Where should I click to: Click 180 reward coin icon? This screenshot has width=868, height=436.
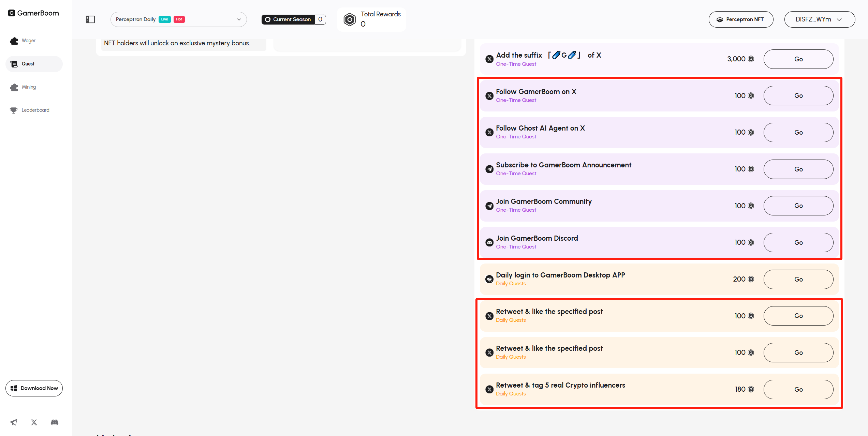tap(751, 389)
